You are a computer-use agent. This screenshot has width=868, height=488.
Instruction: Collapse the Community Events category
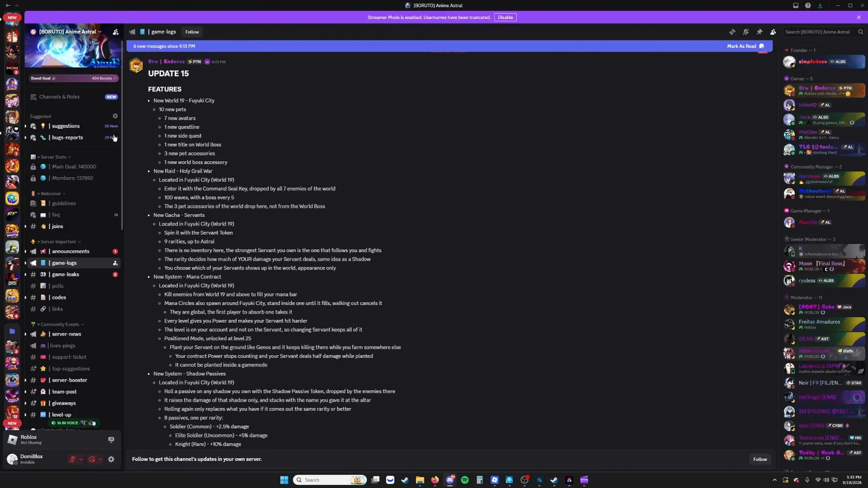coord(59,324)
